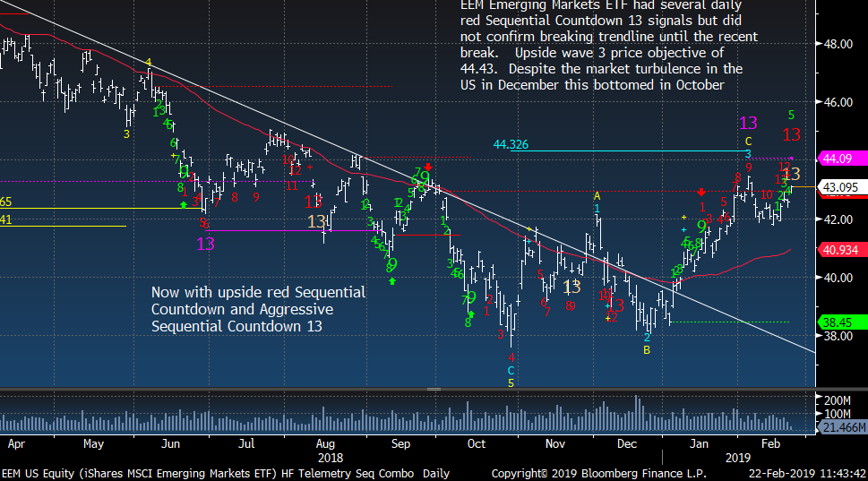Click the magenta 13 below the June low

[x=205, y=244]
